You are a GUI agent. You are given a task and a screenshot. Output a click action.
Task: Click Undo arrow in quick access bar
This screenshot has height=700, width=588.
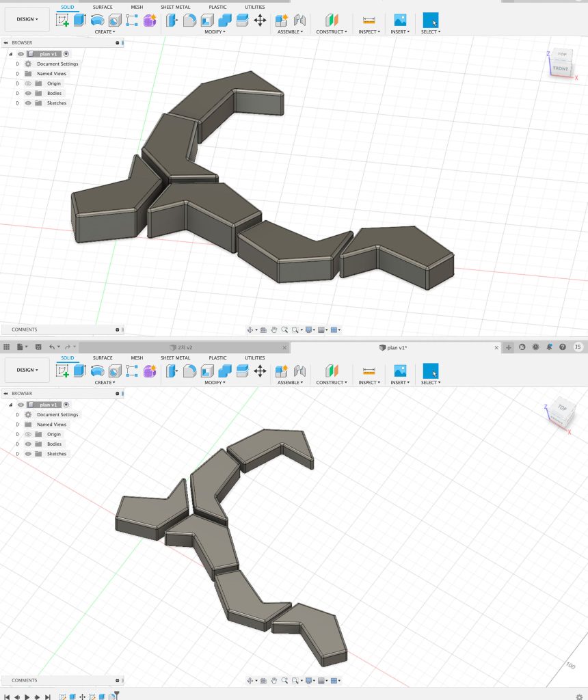click(x=52, y=347)
